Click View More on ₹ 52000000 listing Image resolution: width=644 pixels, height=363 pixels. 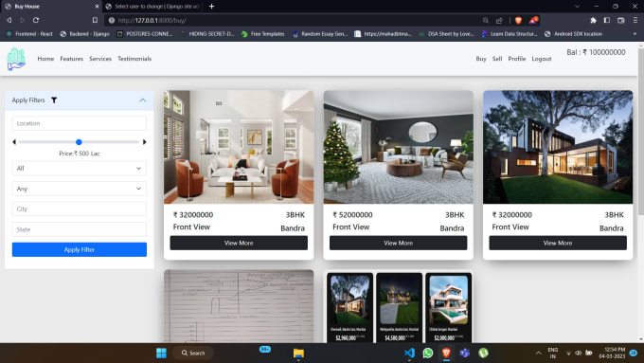(x=398, y=243)
